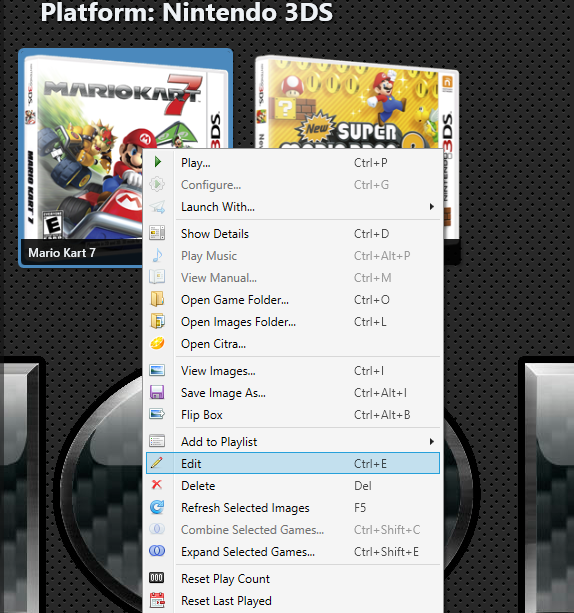Click the Ctrl+Alt+I shortcut text

380,393
